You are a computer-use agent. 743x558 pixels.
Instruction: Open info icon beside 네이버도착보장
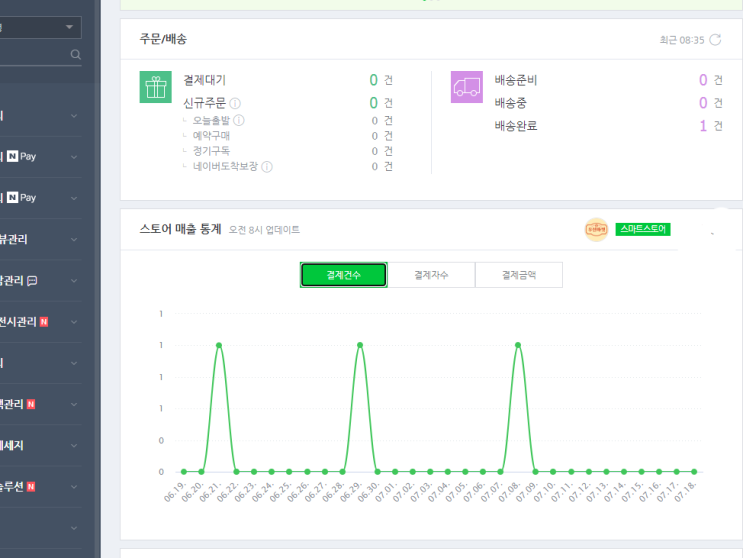coord(267,167)
